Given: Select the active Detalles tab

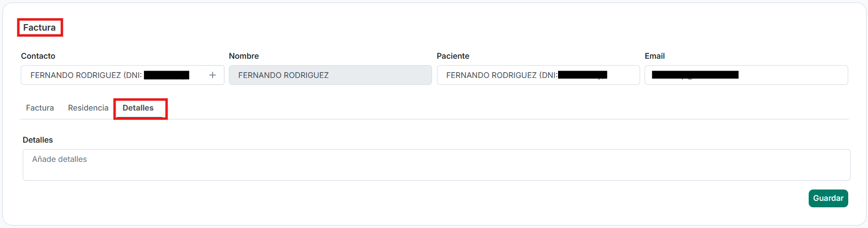Looking at the screenshot, I should [138, 108].
